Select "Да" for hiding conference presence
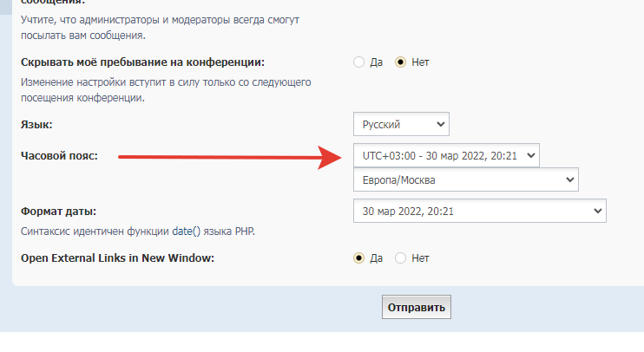 click(359, 62)
